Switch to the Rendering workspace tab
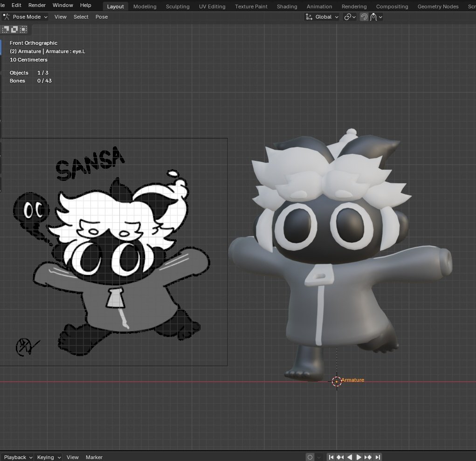 (354, 7)
